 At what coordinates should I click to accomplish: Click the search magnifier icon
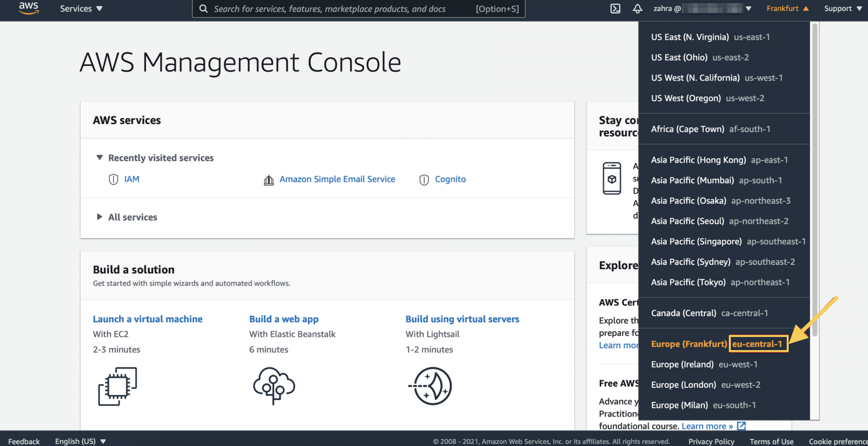coord(203,9)
